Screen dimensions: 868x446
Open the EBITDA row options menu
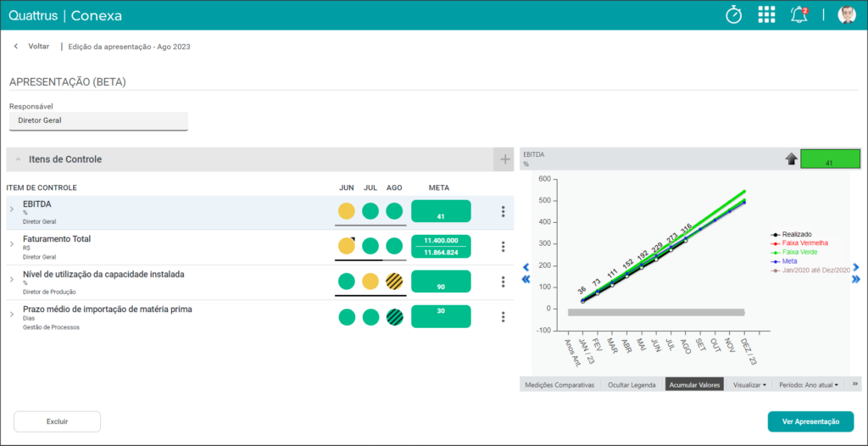(x=503, y=211)
